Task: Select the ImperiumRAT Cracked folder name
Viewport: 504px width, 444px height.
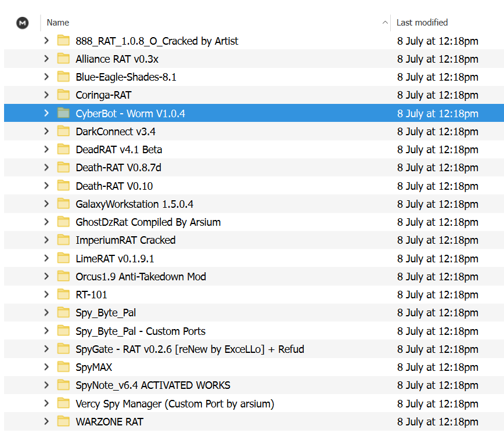Action: click(x=125, y=240)
